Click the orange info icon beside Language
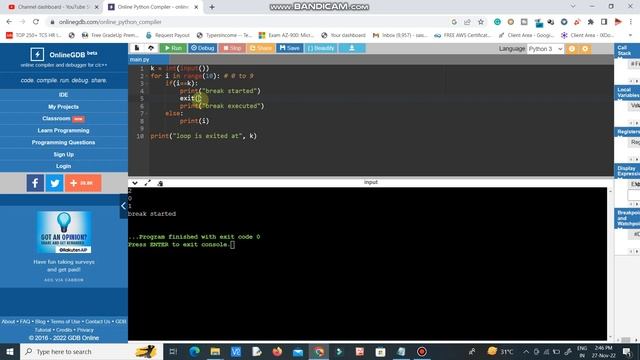The width and height of the screenshot is (640, 360). 572,49
